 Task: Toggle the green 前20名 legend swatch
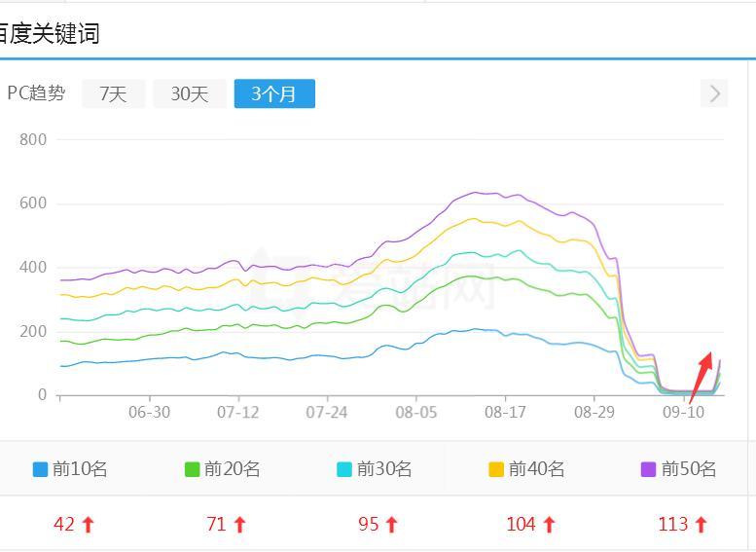point(193,469)
